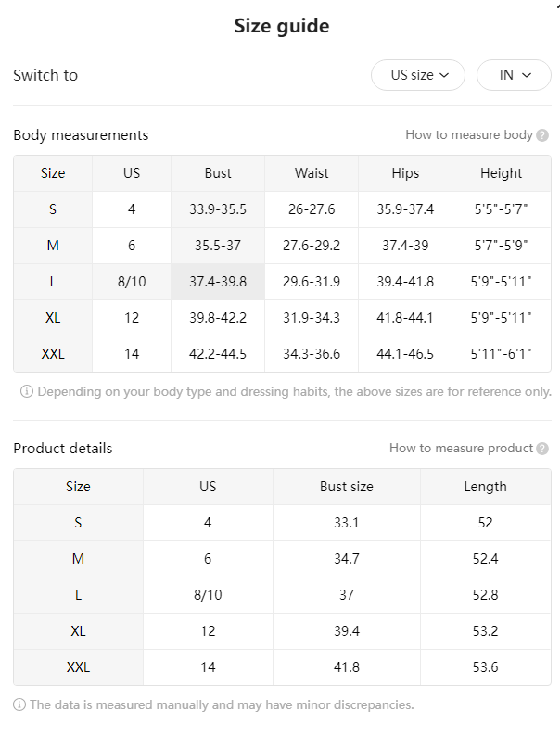Select the XXL row in body measurements table

pyautogui.click(x=282, y=354)
